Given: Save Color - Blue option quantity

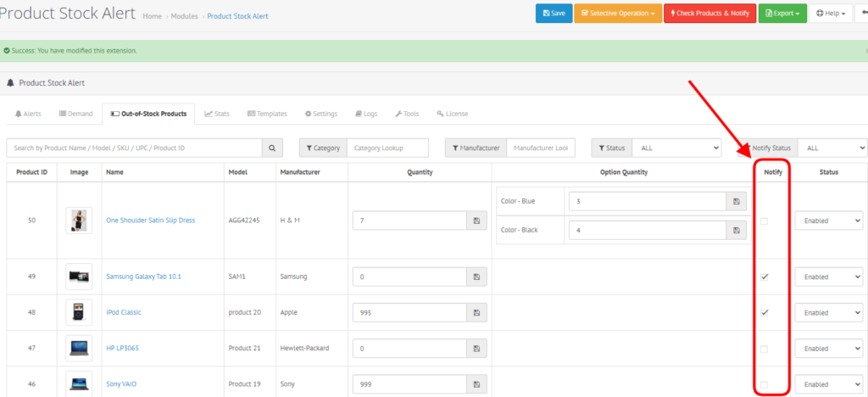Looking at the screenshot, I should point(737,202).
